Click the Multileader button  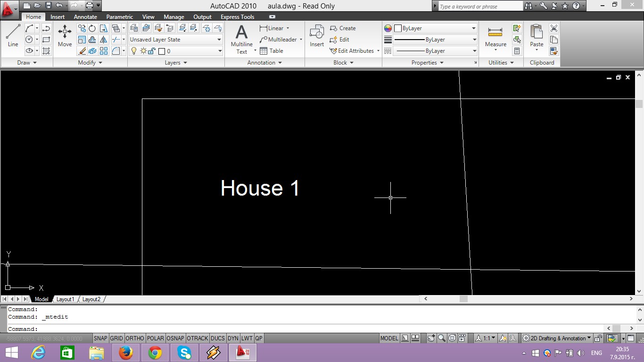coord(278,40)
